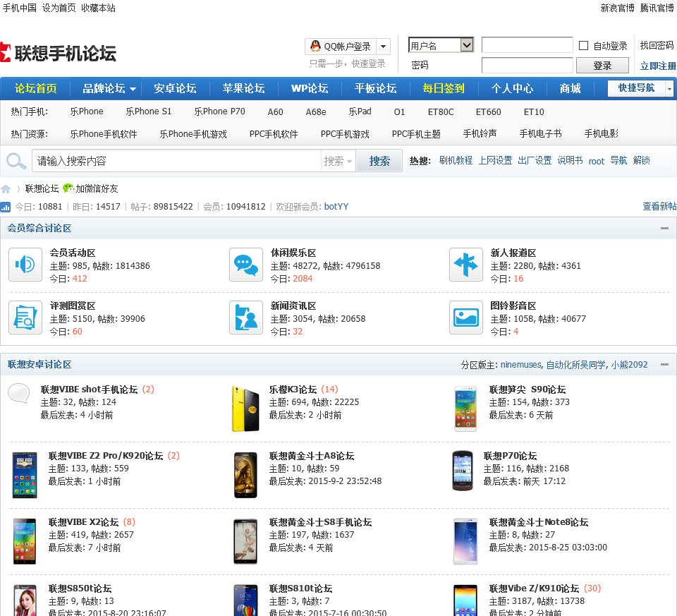Open the 图铃影音区 picture icon
Image resolution: width=677 pixels, height=616 pixels.
[466, 318]
